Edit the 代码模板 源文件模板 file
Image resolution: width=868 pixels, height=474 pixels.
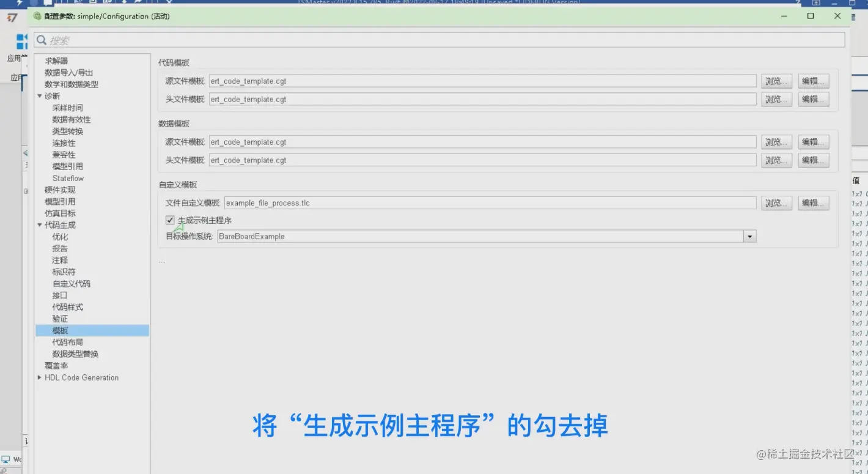click(x=814, y=81)
